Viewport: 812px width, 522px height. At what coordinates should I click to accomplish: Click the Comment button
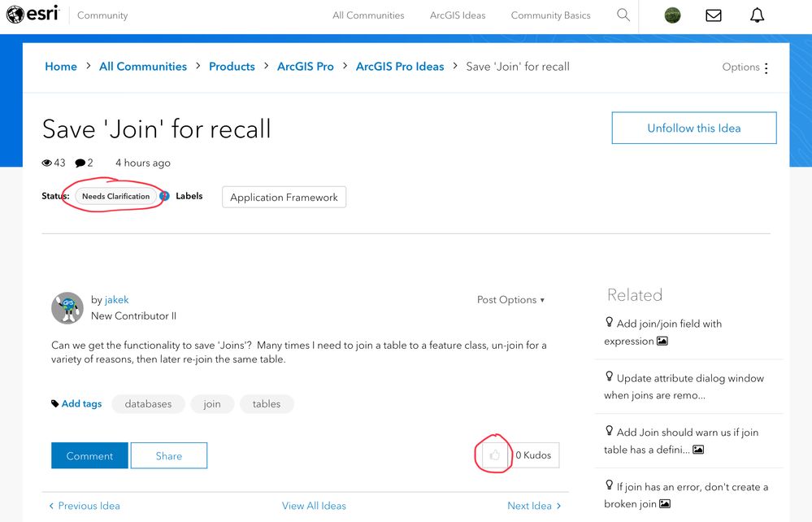89,456
